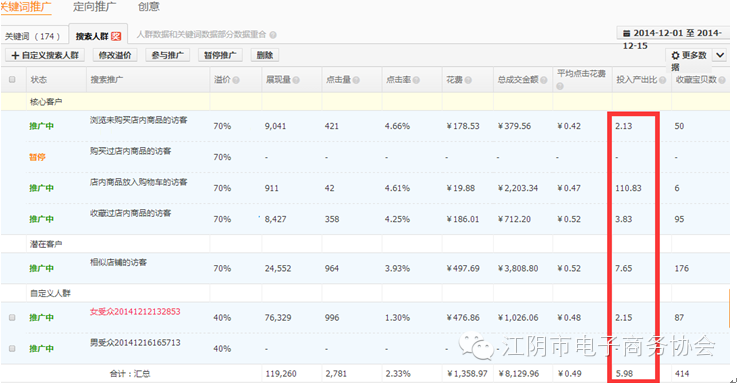Select 收藏过店内商品的访客 row name
Viewport: 739px width, 383px height.
pos(131,213)
